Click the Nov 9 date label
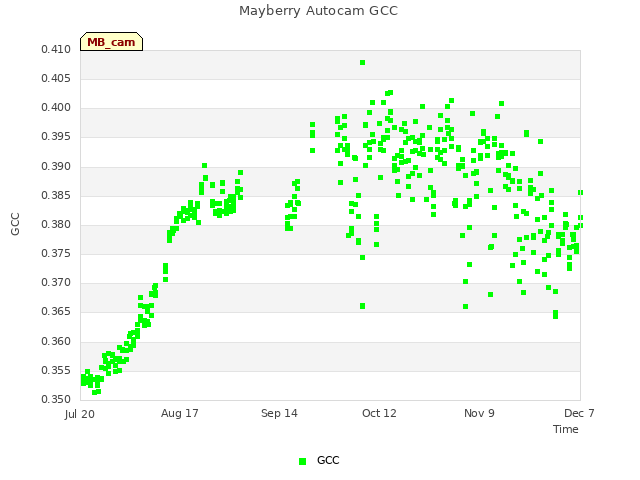 pyautogui.click(x=479, y=413)
